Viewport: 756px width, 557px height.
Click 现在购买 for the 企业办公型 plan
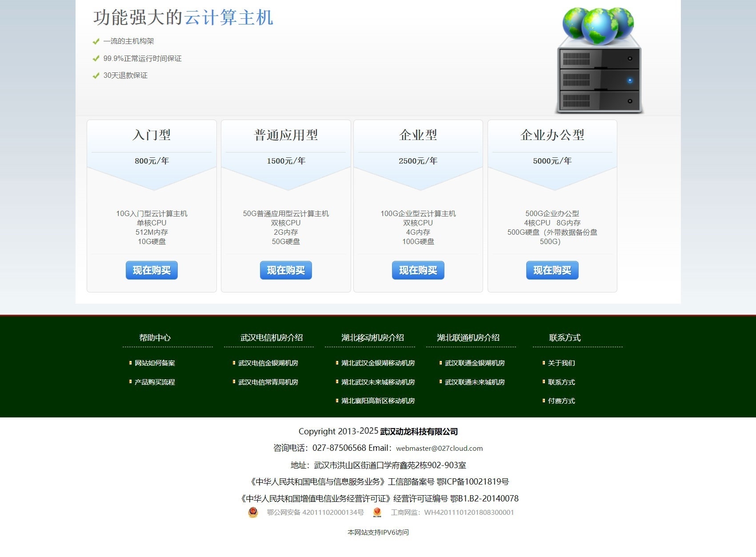(552, 270)
